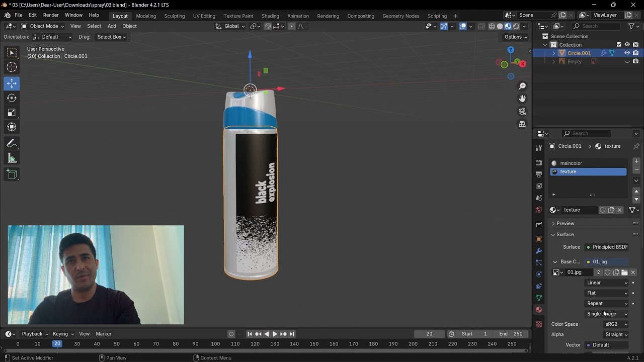
Task: Open the Output properties tab
Action: (x=539, y=174)
